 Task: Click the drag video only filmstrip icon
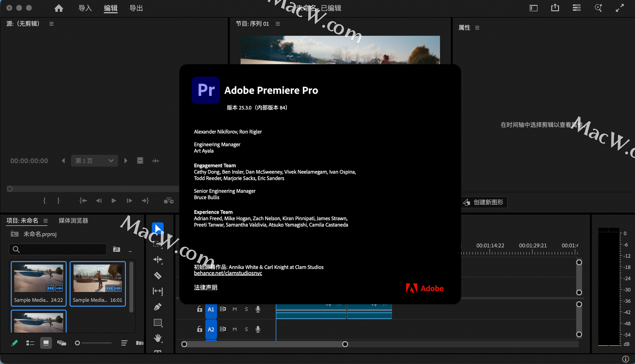pos(140,161)
